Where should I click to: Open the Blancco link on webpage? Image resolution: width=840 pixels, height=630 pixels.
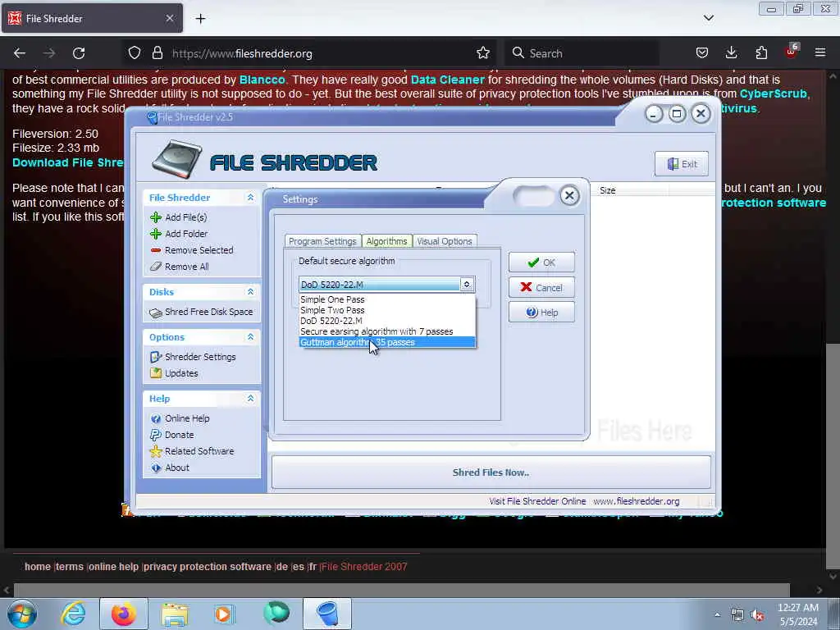click(x=262, y=80)
